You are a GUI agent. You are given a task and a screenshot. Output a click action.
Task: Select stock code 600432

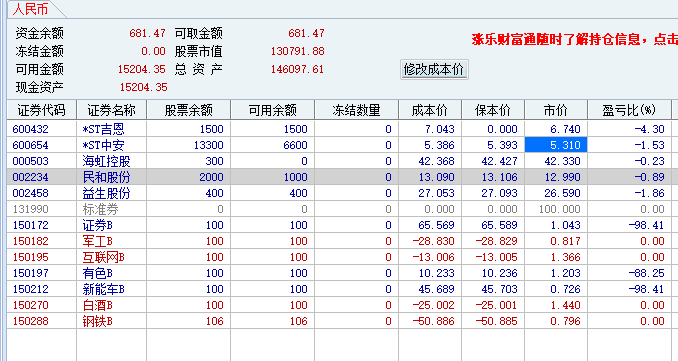[x=30, y=129]
